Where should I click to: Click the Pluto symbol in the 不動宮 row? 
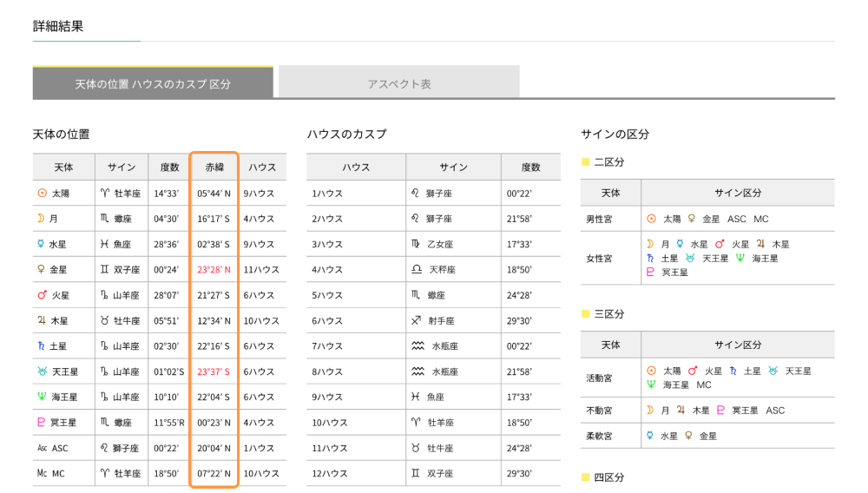pos(720,410)
